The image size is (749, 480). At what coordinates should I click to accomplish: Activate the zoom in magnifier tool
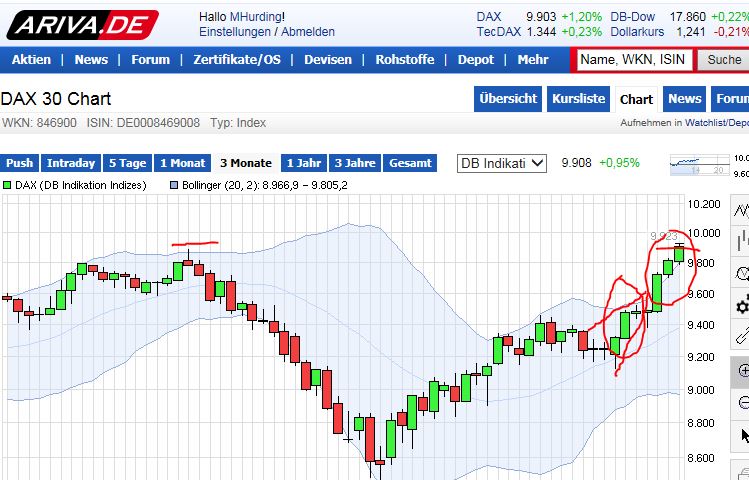(741, 371)
